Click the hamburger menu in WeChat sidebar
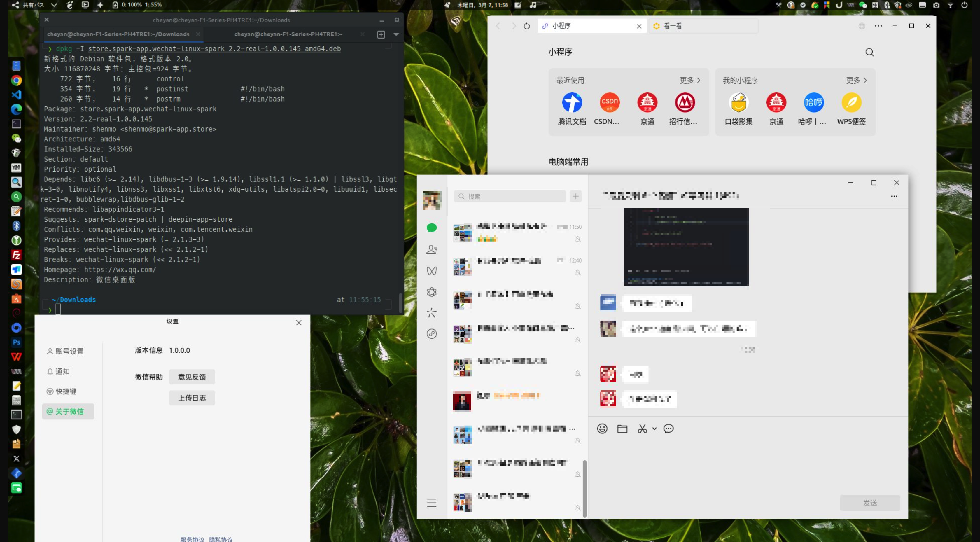 [432, 503]
